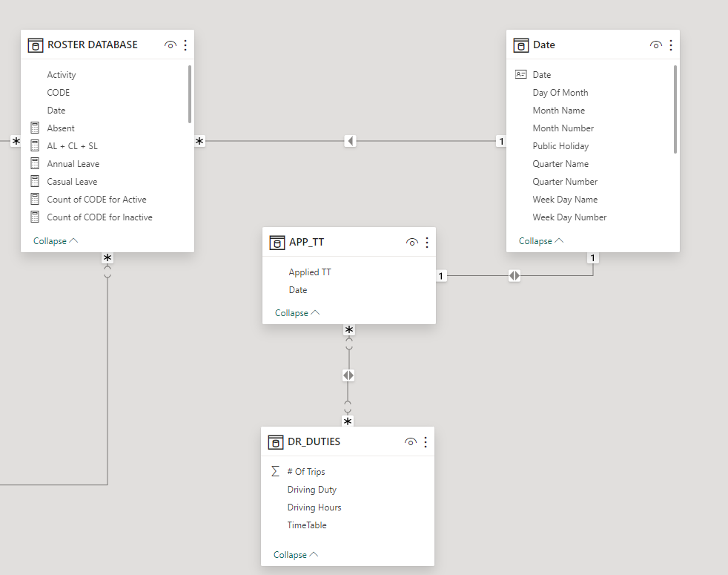Select the Quarter Number field
The height and width of the screenshot is (575, 728).
pos(565,181)
